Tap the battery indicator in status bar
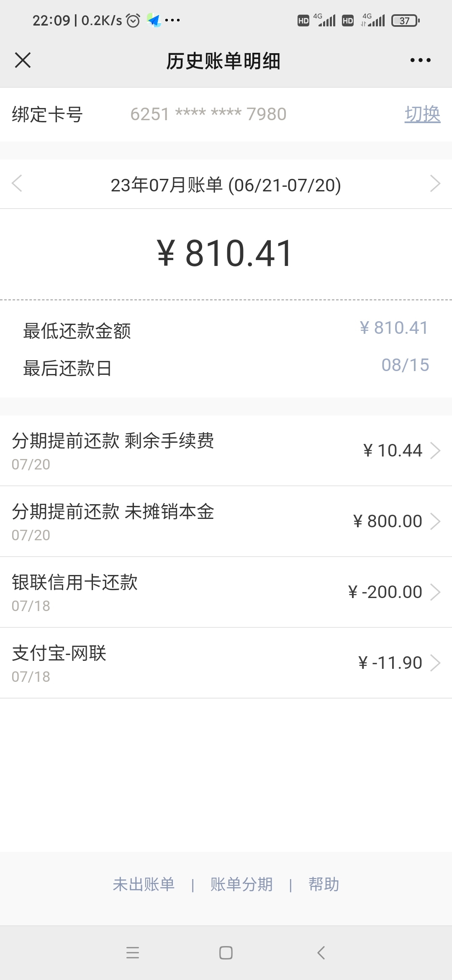This screenshot has width=452, height=980. point(405,21)
